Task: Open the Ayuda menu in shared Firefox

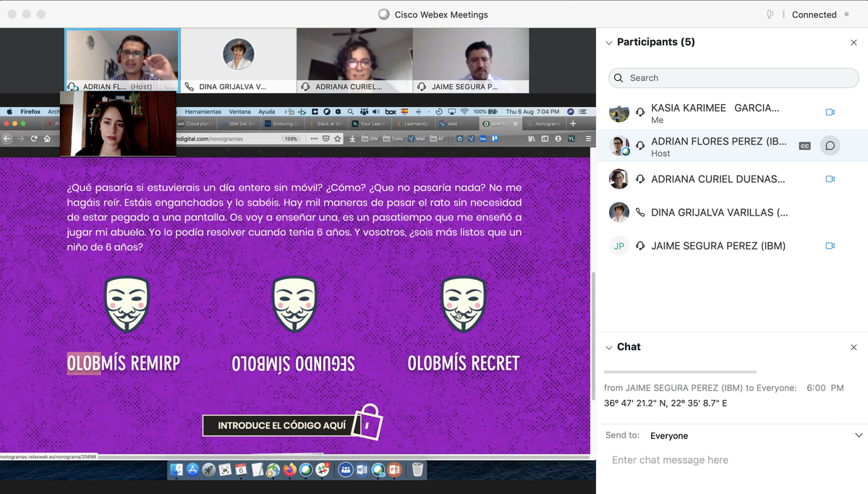Action: click(x=267, y=111)
